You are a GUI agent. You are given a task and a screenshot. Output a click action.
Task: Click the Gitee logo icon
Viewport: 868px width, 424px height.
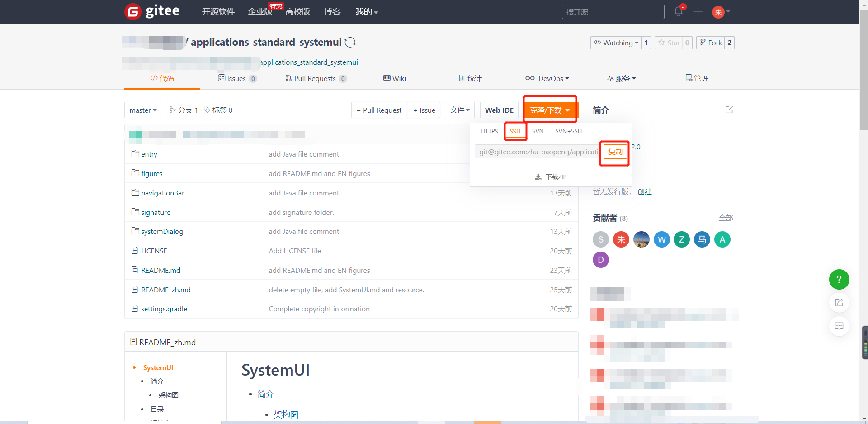pyautogui.click(x=133, y=12)
